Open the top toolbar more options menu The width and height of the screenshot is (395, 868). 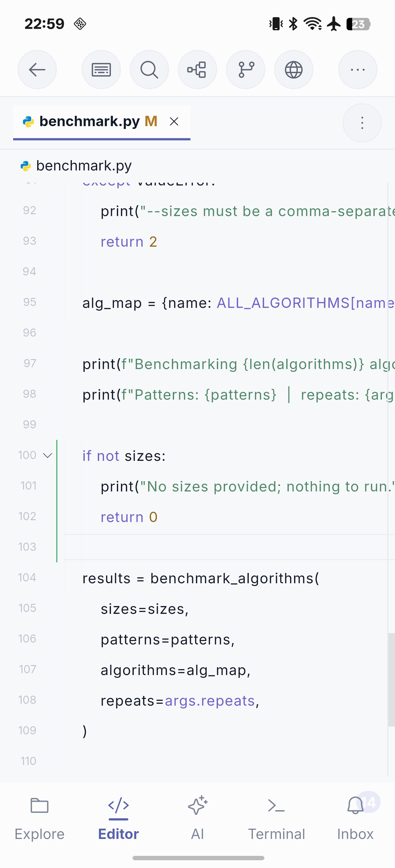point(357,70)
